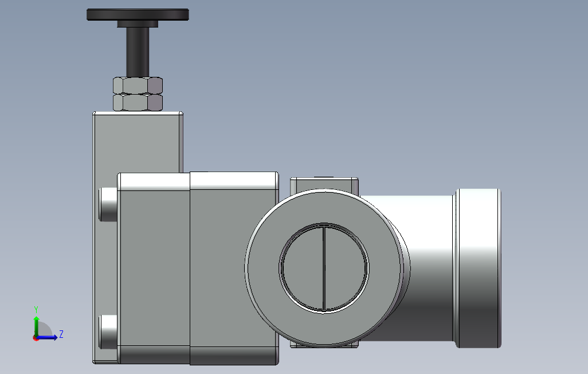Click the Z label on the triad
This screenshot has height=374, width=588.
point(61,334)
